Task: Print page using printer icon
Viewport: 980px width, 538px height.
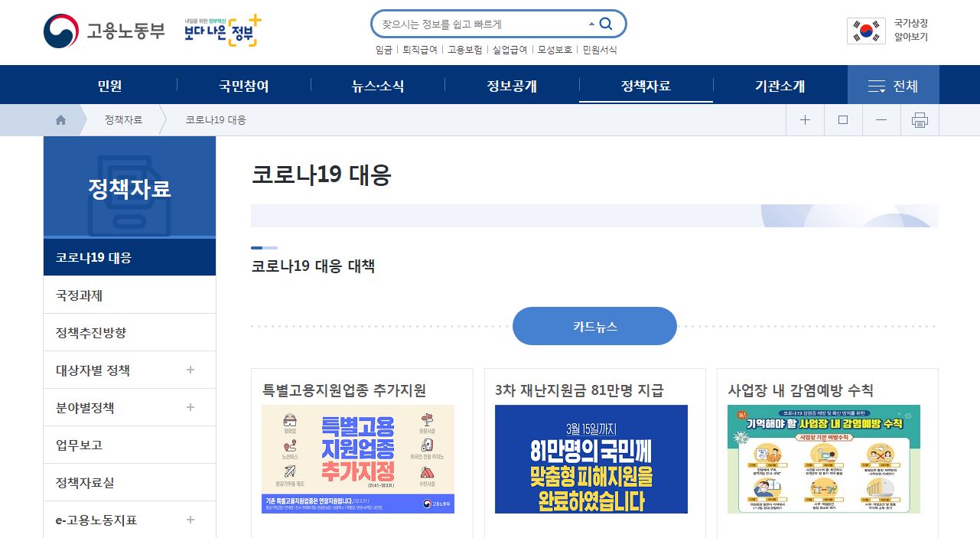Action: coord(920,120)
